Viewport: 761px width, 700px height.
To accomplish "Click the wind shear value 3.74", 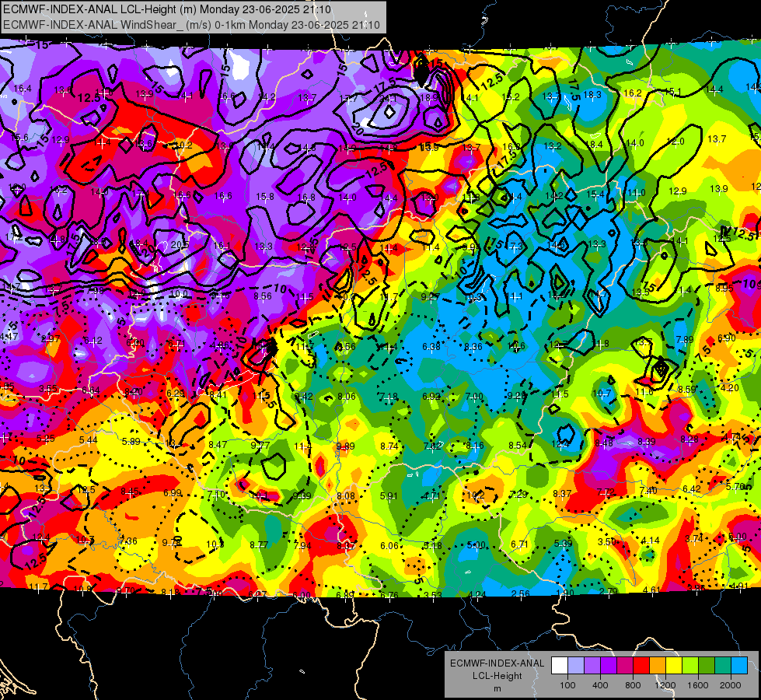I will pos(694,538).
